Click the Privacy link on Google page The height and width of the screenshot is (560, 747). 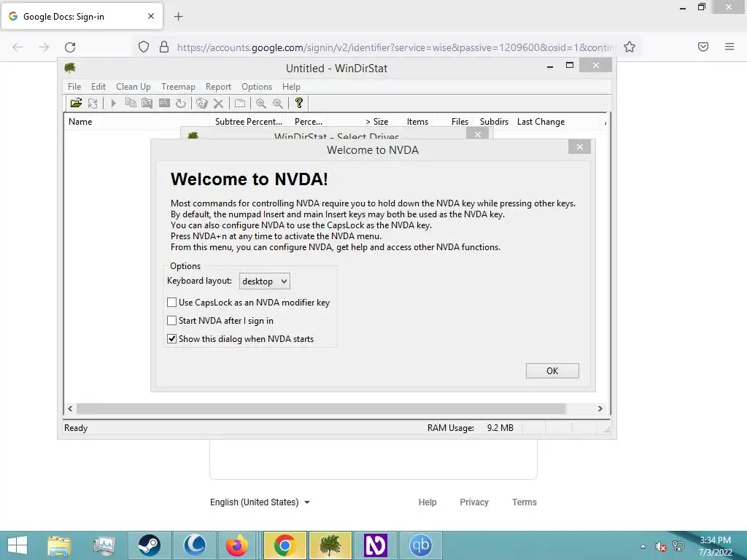coord(474,502)
